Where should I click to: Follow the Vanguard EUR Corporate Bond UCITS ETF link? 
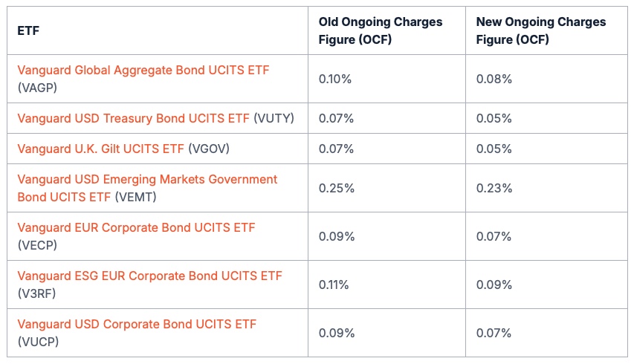click(136, 227)
